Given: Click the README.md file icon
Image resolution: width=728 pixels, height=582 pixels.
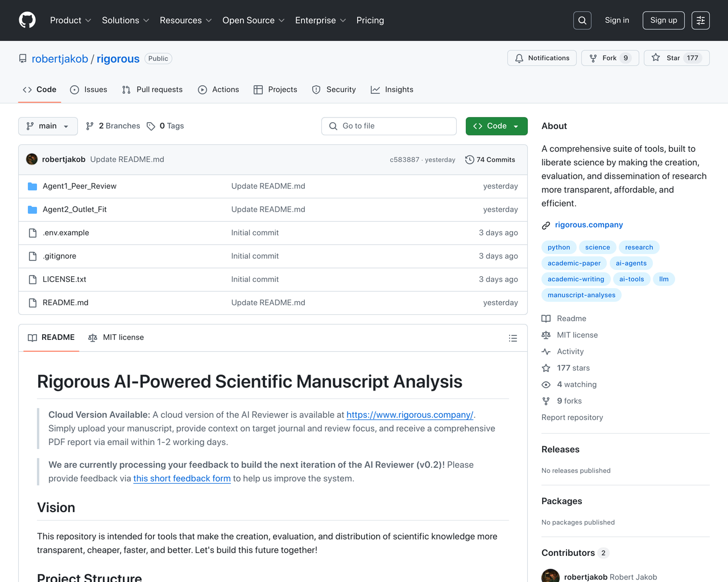Looking at the screenshot, I should click(32, 303).
